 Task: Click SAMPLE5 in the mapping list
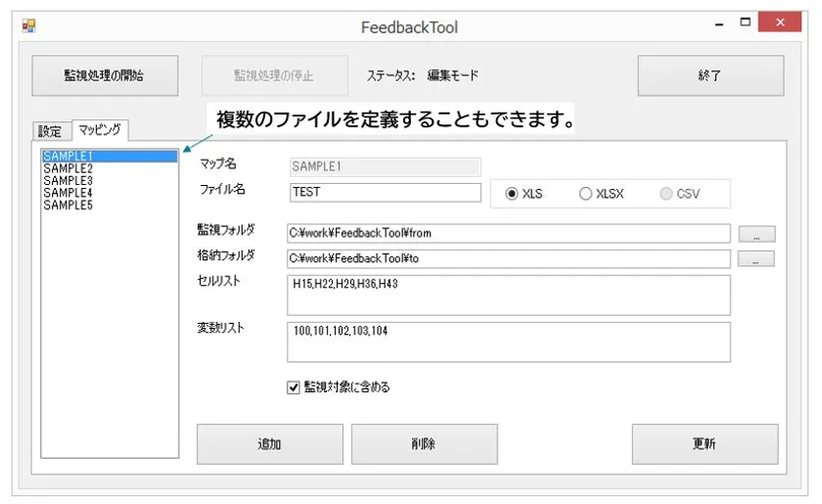click(x=68, y=206)
